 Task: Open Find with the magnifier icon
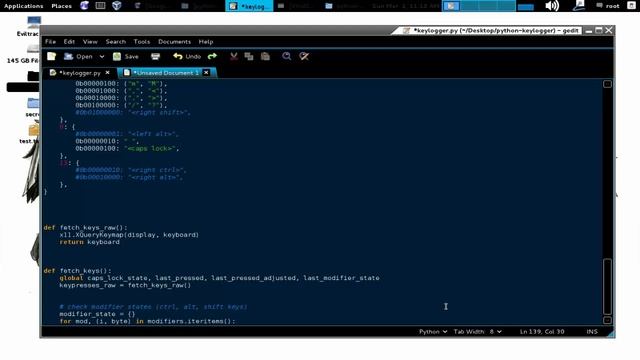pos(287,56)
